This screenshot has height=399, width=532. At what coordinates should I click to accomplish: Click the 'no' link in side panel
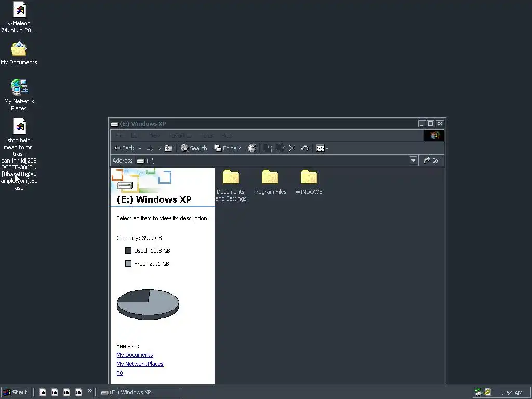tap(120, 373)
